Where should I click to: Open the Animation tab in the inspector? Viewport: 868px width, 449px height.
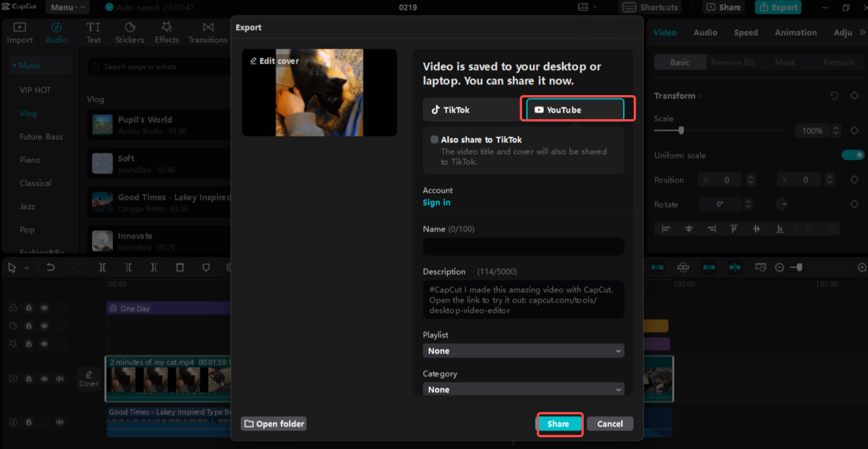coord(796,33)
